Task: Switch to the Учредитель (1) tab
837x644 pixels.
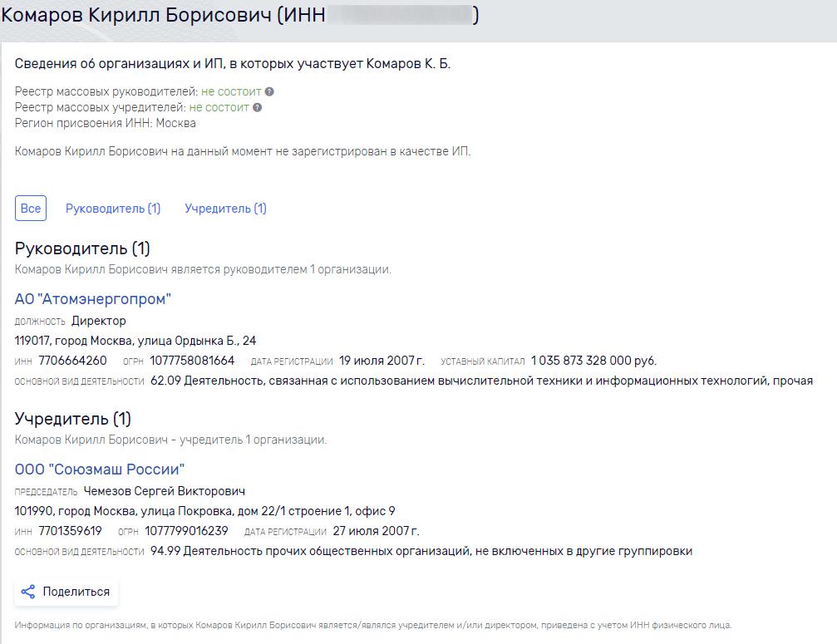Action: point(226,209)
